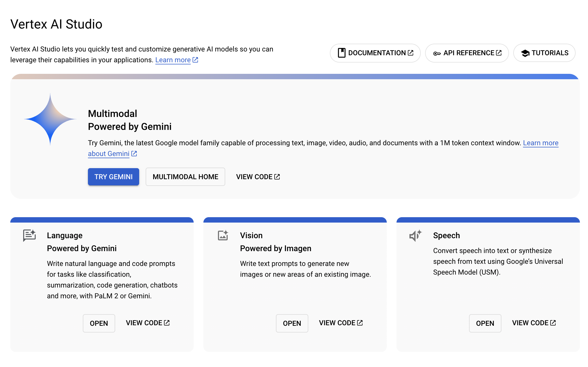The height and width of the screenshot is (367, 588).
Task: Click external-link icon in API Reference button
Action: 499,53
